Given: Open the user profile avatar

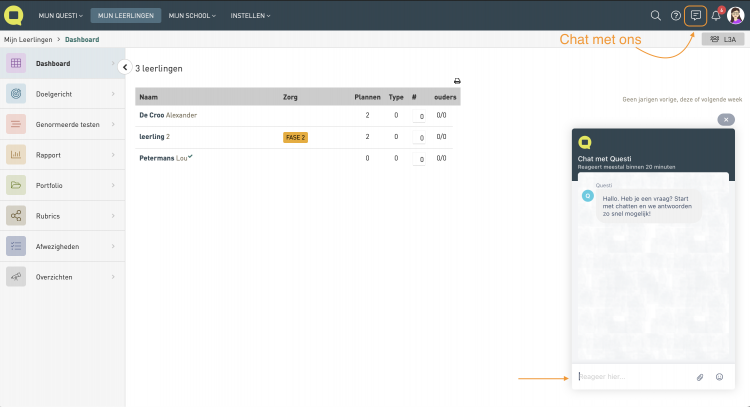Looking at the screenshot, I should [735, 16].
